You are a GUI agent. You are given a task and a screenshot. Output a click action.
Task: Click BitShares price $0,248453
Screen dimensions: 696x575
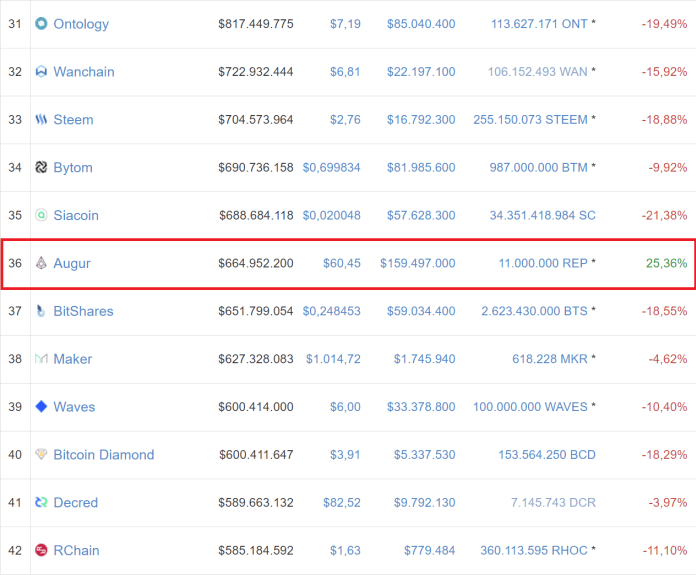[x=331, y=311]
